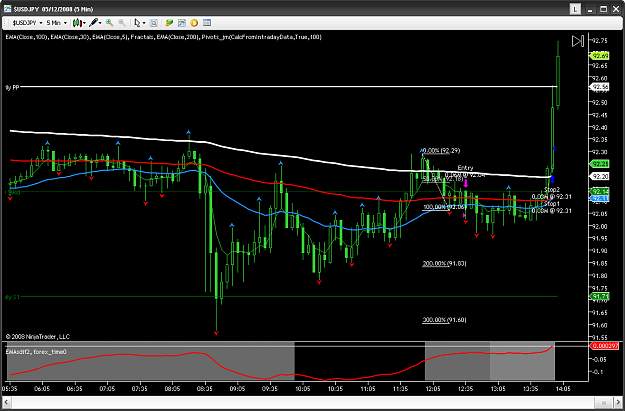Click the small chart window toolbar icon

point(182,23)
